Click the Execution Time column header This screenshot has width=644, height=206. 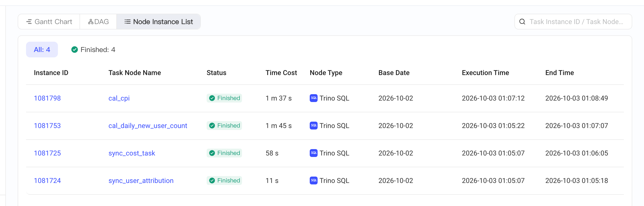pos(485,73)
